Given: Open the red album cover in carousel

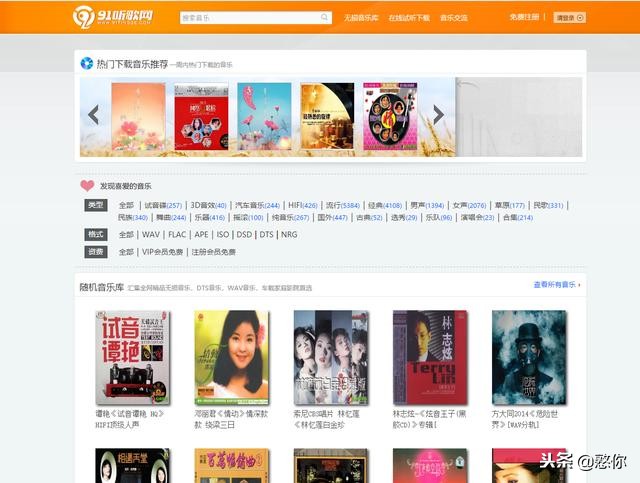Looking at the screenshot, I should coord(201,116).
